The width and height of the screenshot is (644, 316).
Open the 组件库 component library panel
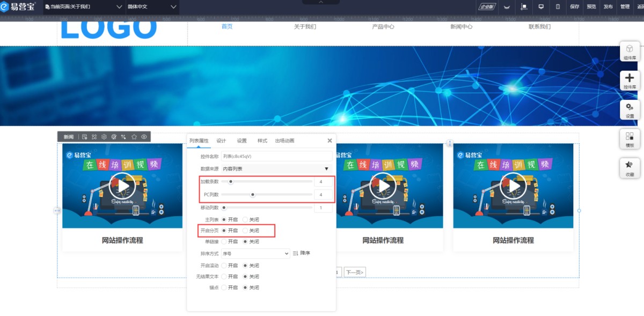[x=630, y=52]
